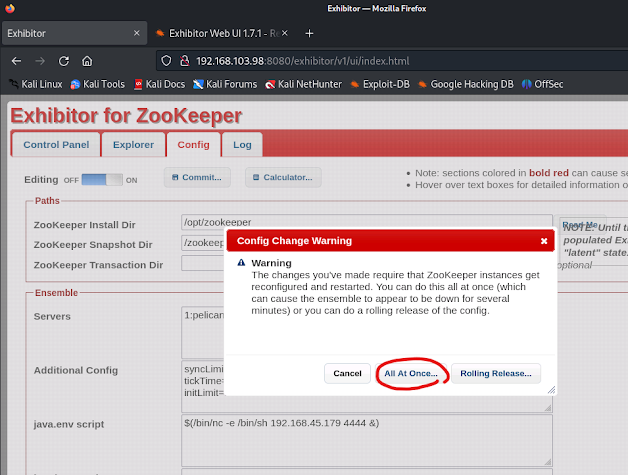Go forward with the forward arrow
This screenshot has width=628, height=475.
(x=40, y=61)
